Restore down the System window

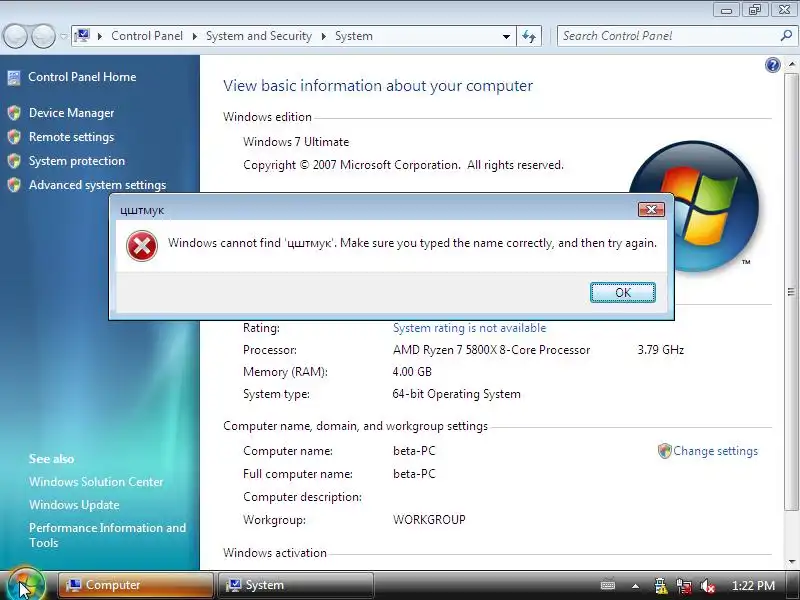click(x=755, y=9)
